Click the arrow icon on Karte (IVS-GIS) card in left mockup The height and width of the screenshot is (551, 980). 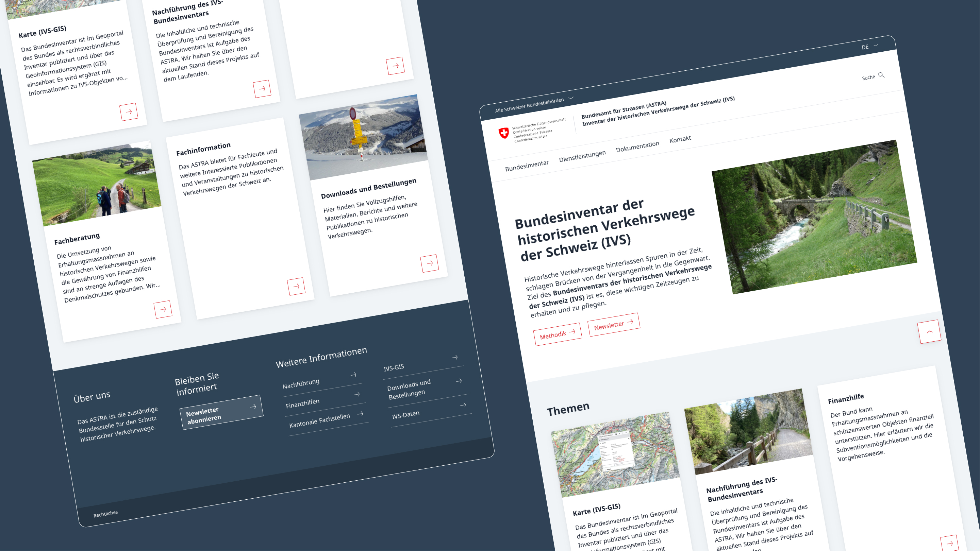pos(129,112)
